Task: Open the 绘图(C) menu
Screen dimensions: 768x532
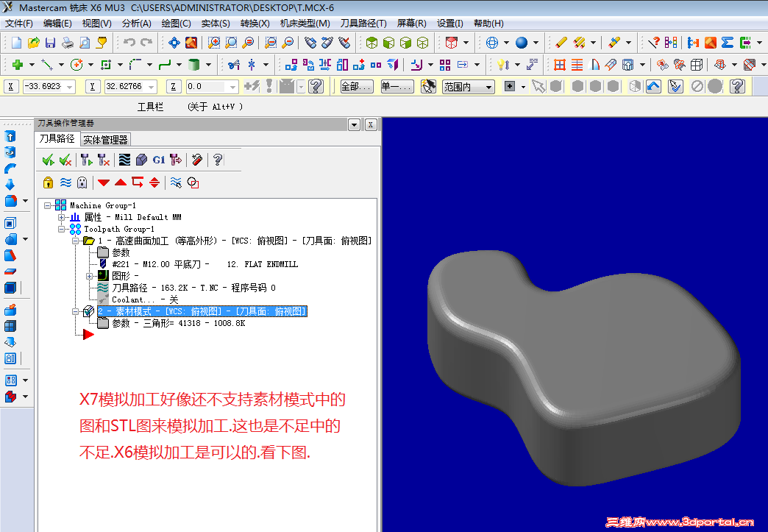Action: tap(176, 24)
